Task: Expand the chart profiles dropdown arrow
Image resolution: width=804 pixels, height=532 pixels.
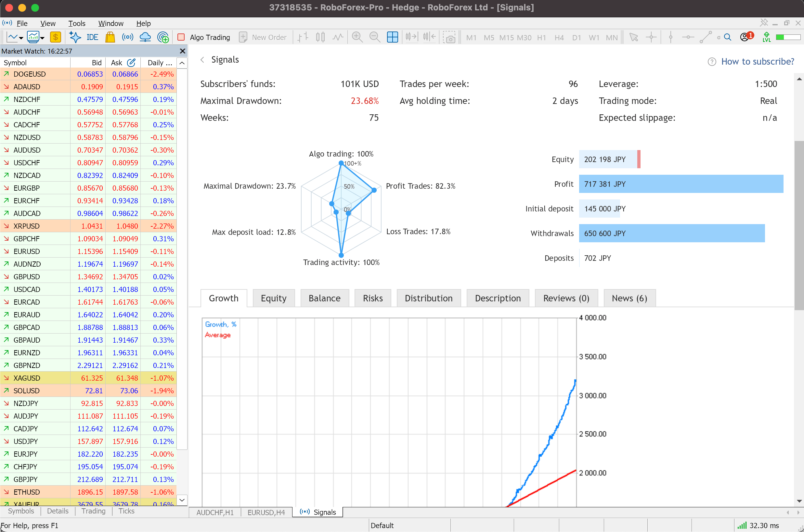Action: coord(43,38)
